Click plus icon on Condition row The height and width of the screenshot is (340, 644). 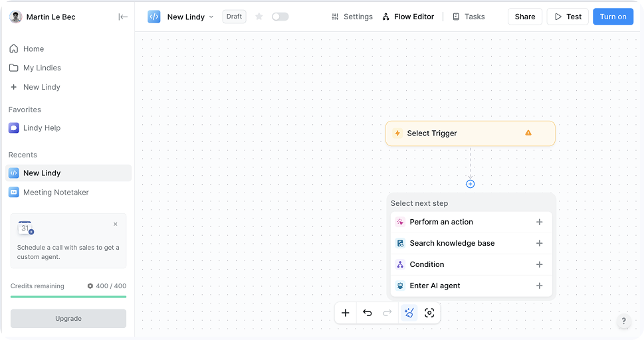(x=539, y=264)
